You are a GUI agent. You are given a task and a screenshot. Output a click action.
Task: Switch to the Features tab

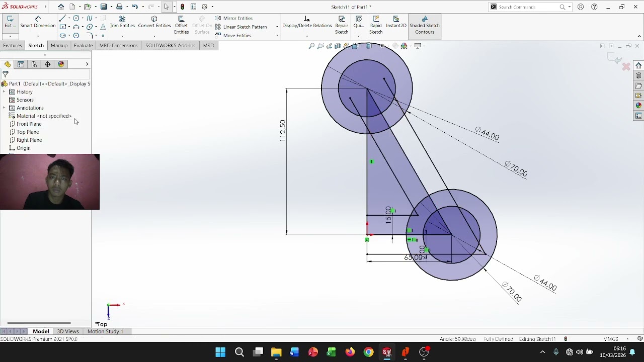tap(12, 45)
